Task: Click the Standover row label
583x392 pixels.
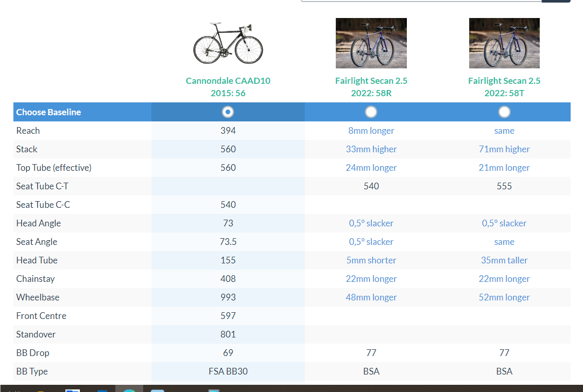Action: [x=36, y=334]
